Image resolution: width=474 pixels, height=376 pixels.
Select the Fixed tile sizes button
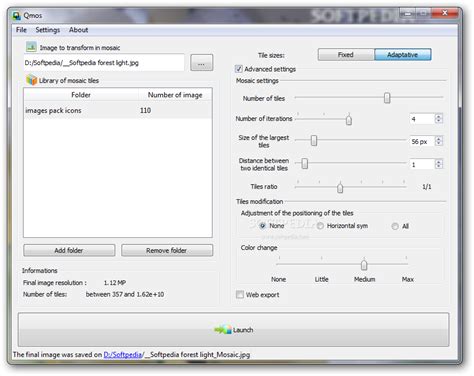click(x=346, y=54)
